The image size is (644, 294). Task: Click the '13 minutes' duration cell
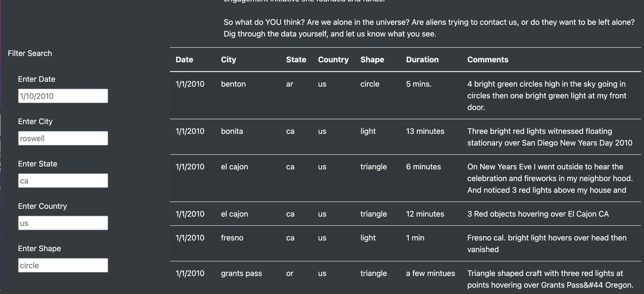425,131
